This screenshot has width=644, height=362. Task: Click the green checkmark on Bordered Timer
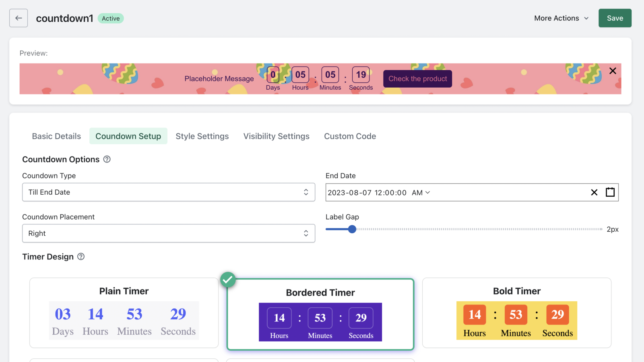pos(228,280)
